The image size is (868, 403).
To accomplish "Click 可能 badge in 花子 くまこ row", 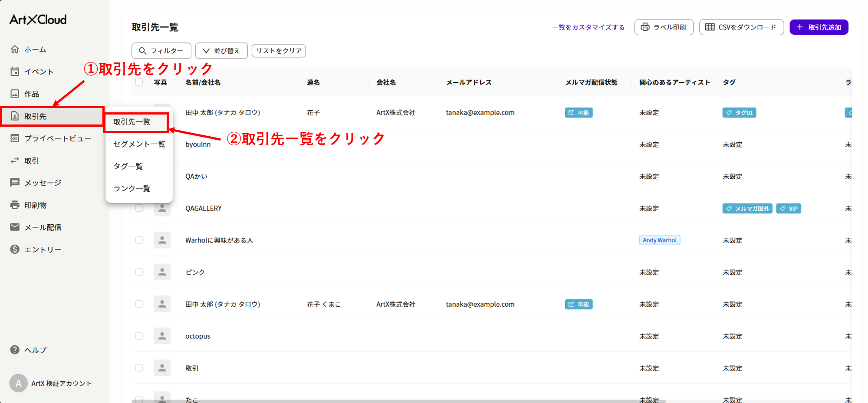I will 579,305.
